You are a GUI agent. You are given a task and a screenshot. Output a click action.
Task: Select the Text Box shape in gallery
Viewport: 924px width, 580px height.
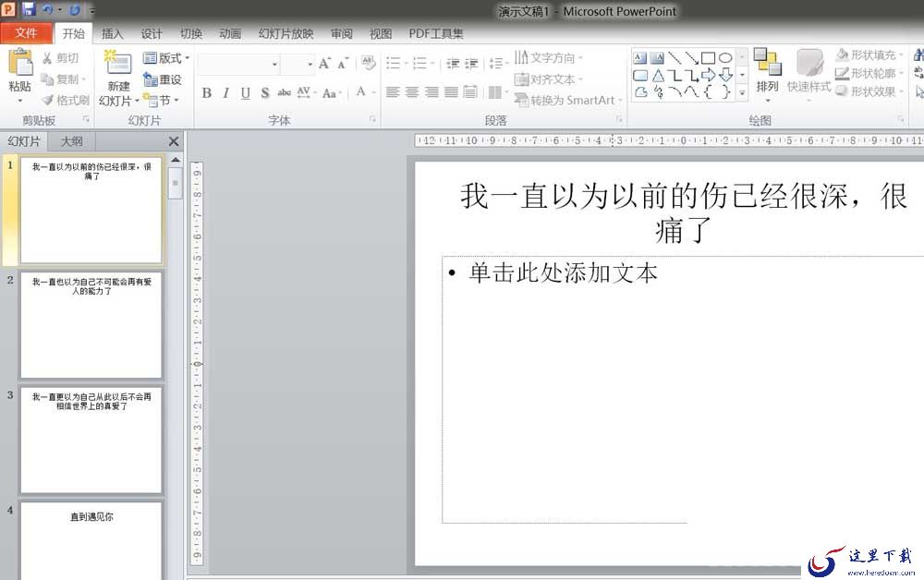[x=640, y=57]
